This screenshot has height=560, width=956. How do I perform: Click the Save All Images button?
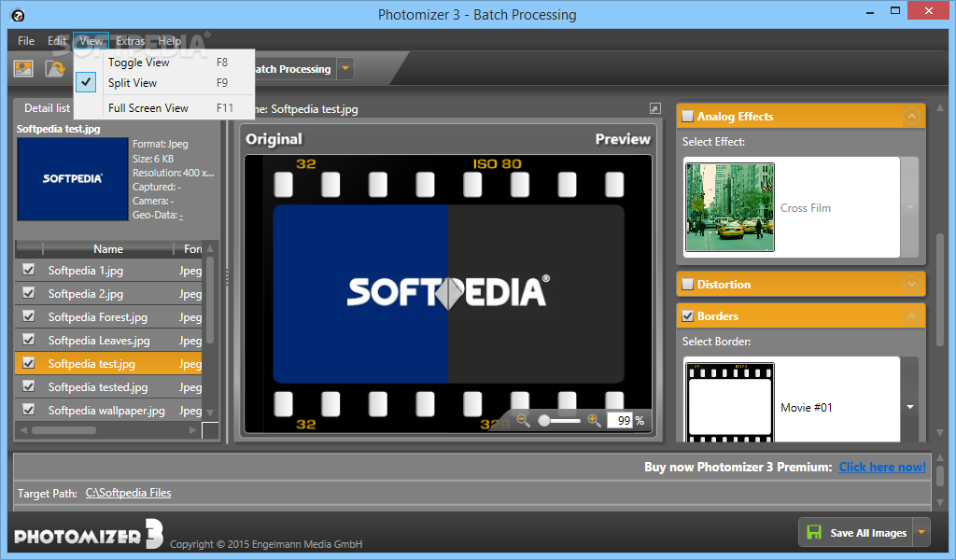point(856,532)
